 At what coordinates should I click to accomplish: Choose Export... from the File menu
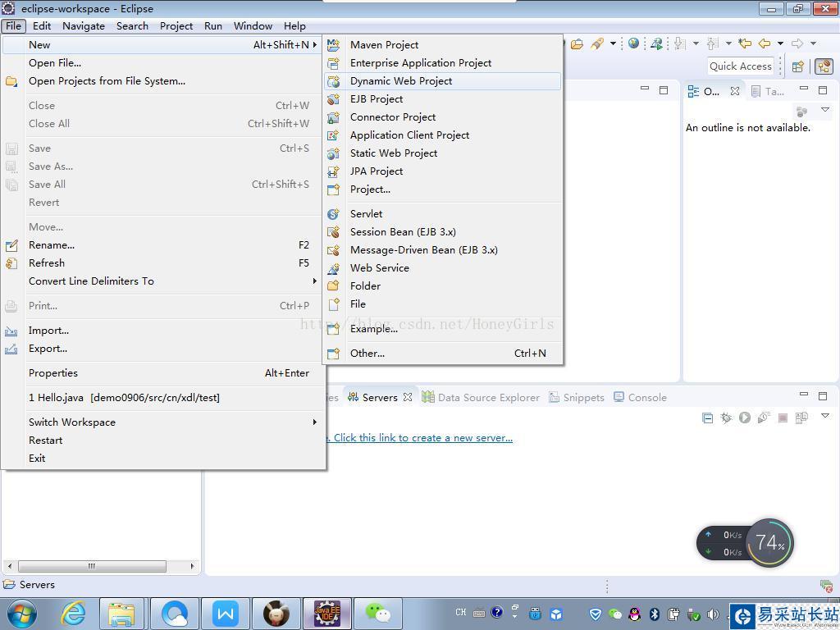163,349
